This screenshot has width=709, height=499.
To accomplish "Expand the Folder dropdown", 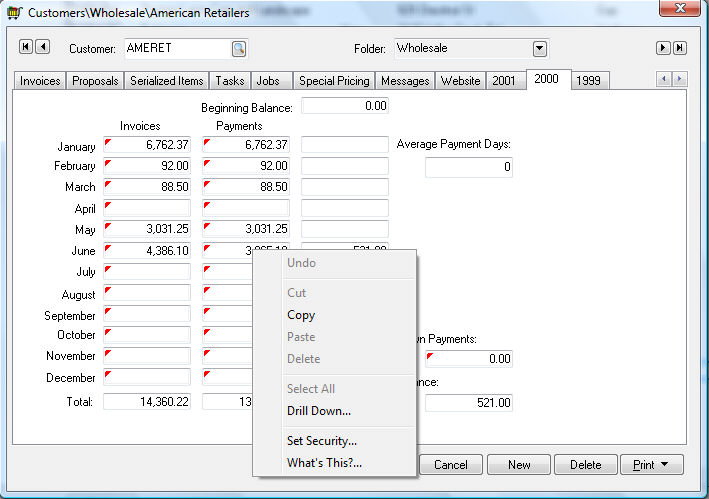I will pyautogui.click(x=540, y=48).
